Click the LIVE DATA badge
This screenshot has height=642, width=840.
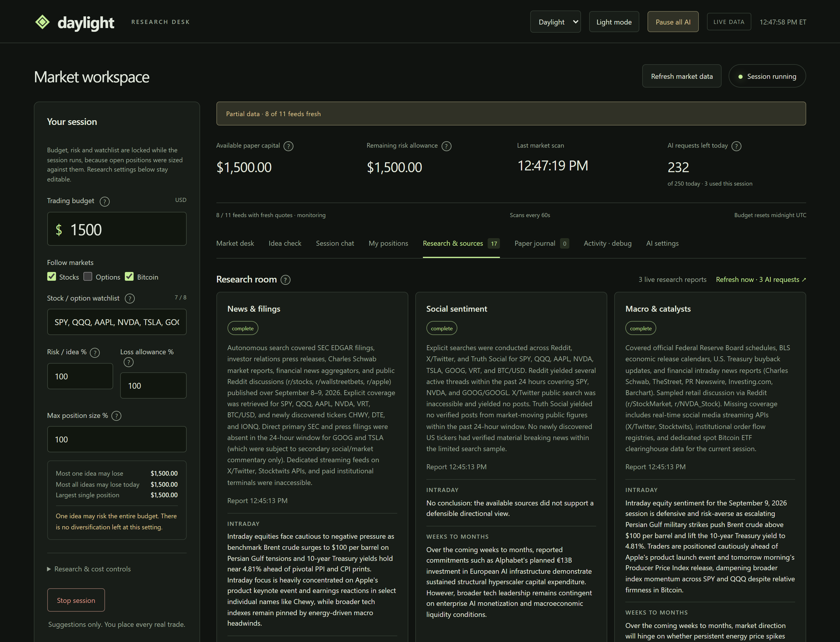[x=729, y=22]
